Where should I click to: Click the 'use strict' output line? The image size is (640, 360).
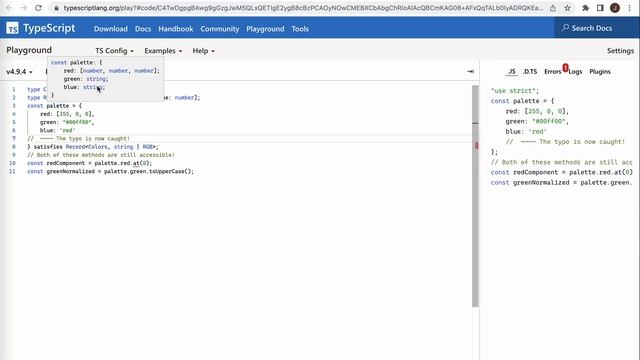tap(515, 91)
